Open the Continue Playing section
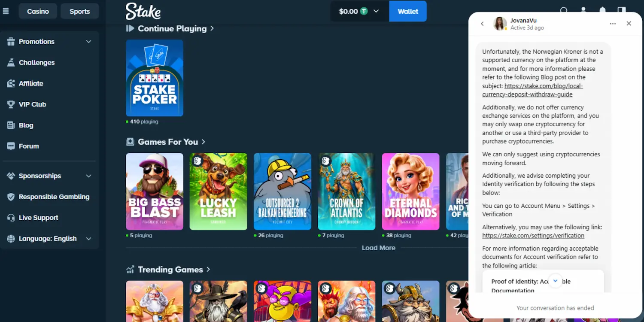The width and height of the screenshot is (644, 322). pos(170,28)
